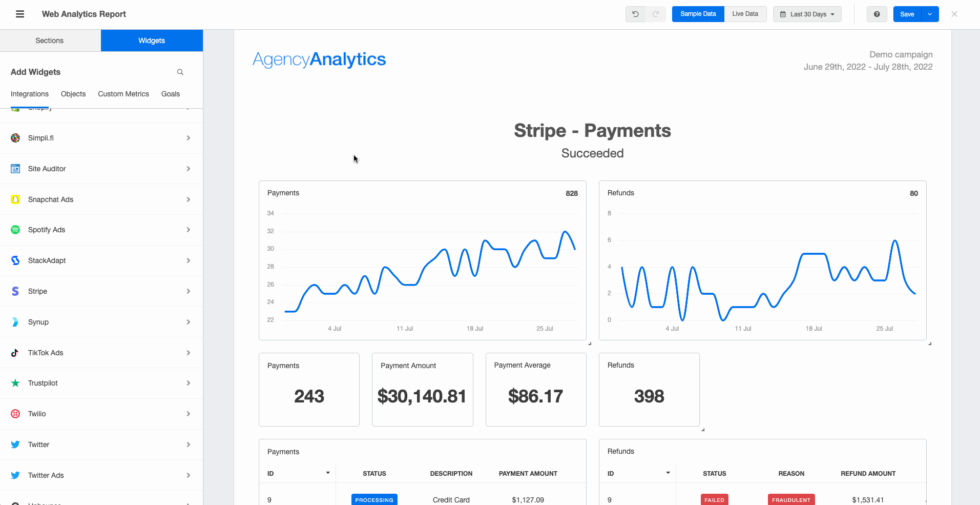Open the Custom Metrics tab
This screenshot has height=505, width=980.
pyautogui.click(x=123, y=94)
